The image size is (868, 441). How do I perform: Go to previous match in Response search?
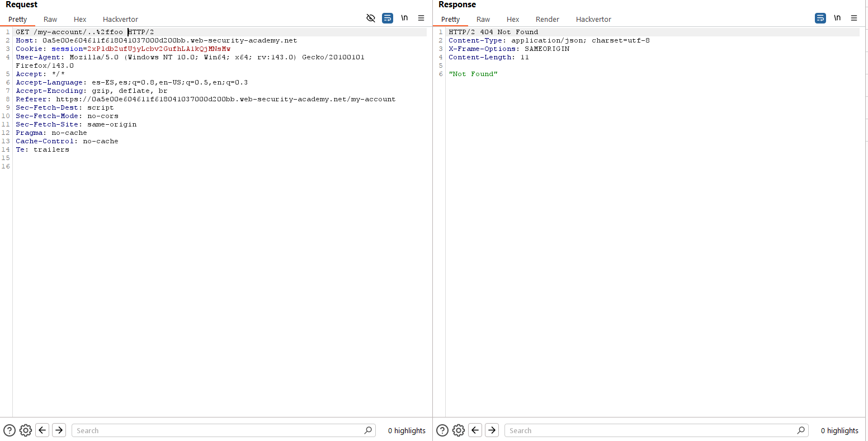475,430
